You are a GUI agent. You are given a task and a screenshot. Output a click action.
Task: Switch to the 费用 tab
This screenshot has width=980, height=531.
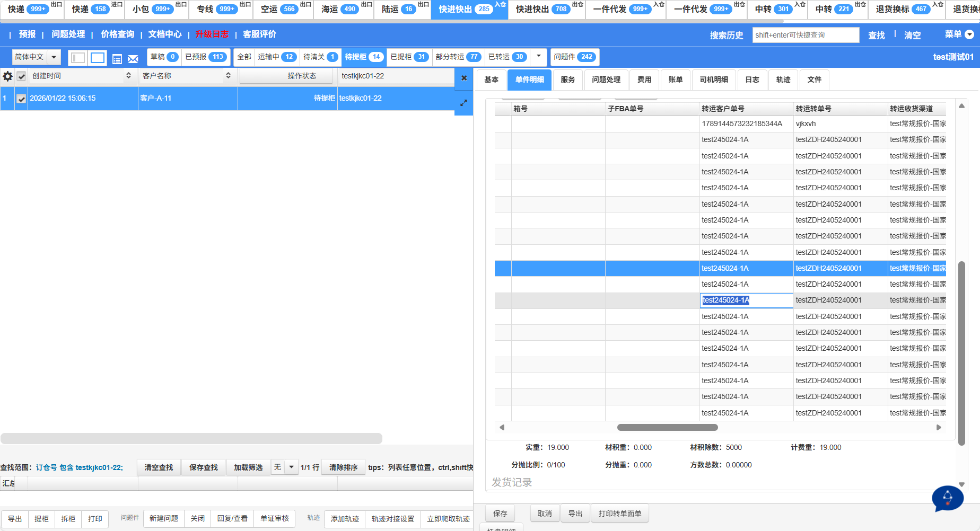[x=644, y=79]
